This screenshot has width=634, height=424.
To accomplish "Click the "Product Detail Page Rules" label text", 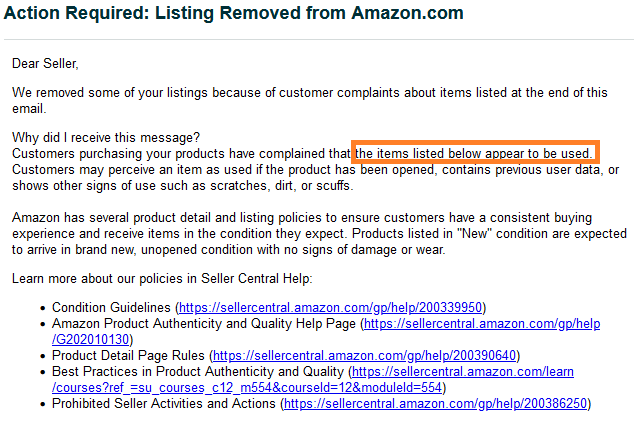I will (x=128, y=355).
